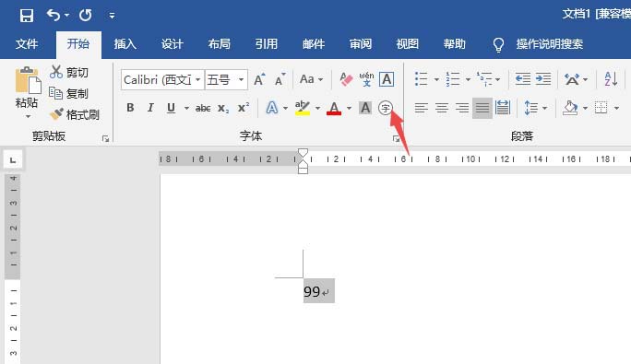
Task: Apply bullet list formatting
Action: point(422,79)
